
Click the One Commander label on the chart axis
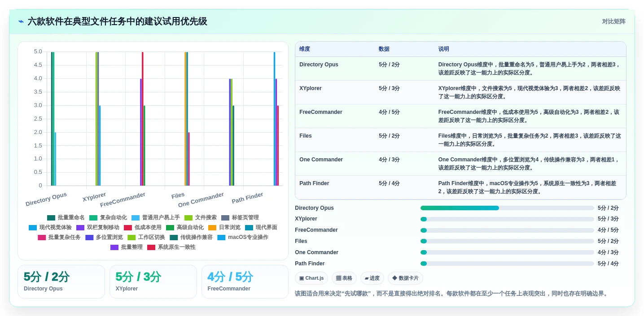click(201, 200)
